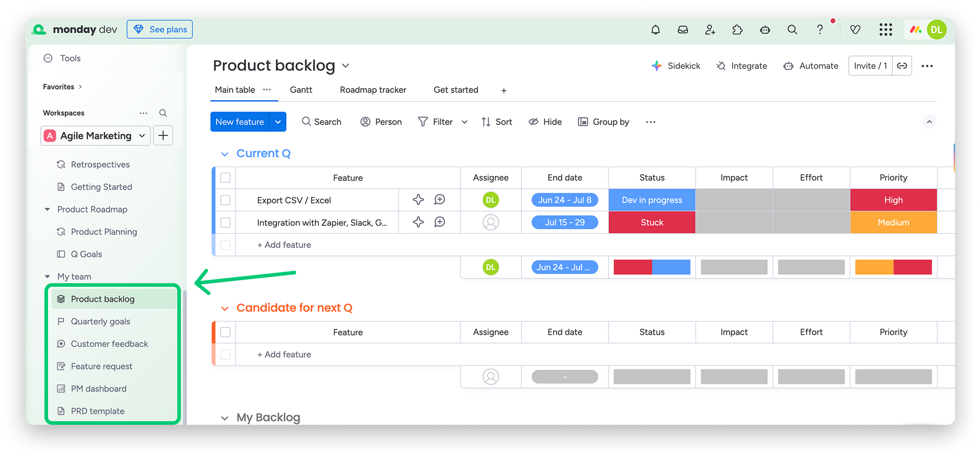Viewport: 980px width, 458px height.
Task: Tick the Integration with Zapier row checkbox
Action: click(225, 223)
